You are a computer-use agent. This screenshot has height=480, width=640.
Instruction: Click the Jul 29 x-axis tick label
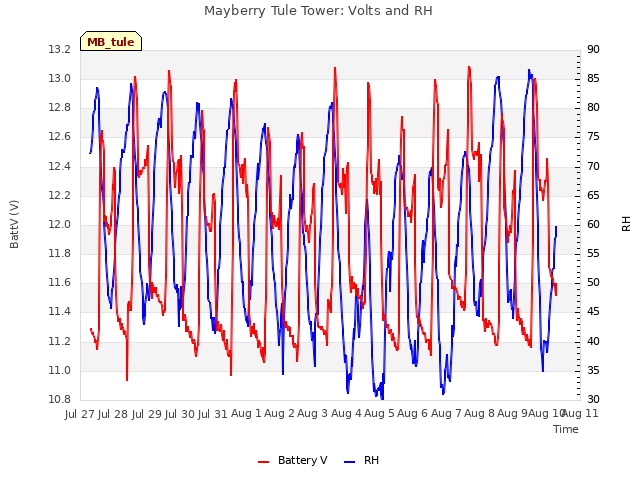tap(147, 414)
